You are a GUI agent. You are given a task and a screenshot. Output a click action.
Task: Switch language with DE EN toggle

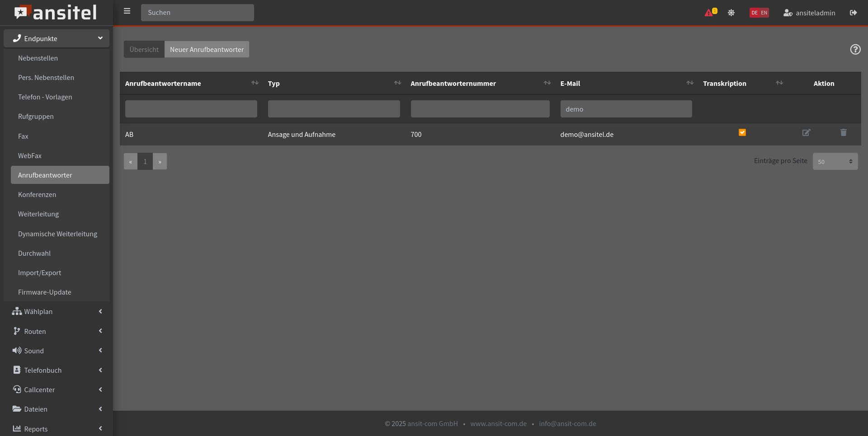pos(759,13)
